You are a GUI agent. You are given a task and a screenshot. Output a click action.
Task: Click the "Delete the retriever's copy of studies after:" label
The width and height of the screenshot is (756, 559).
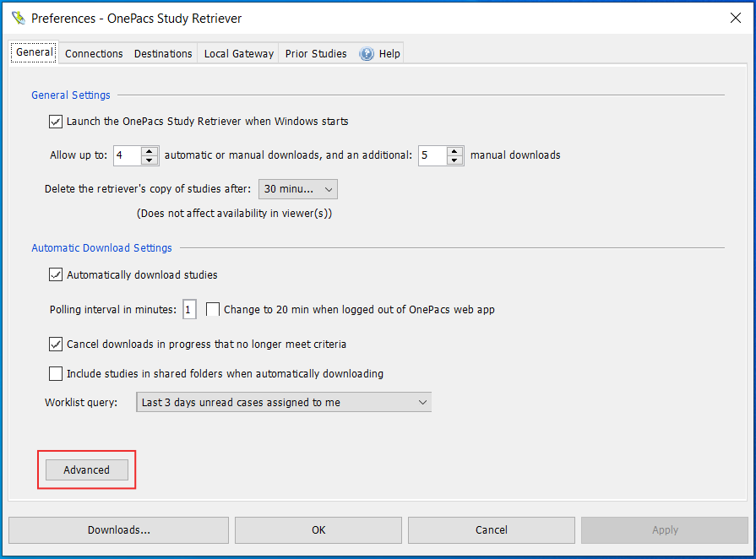(x=148, y=189)
